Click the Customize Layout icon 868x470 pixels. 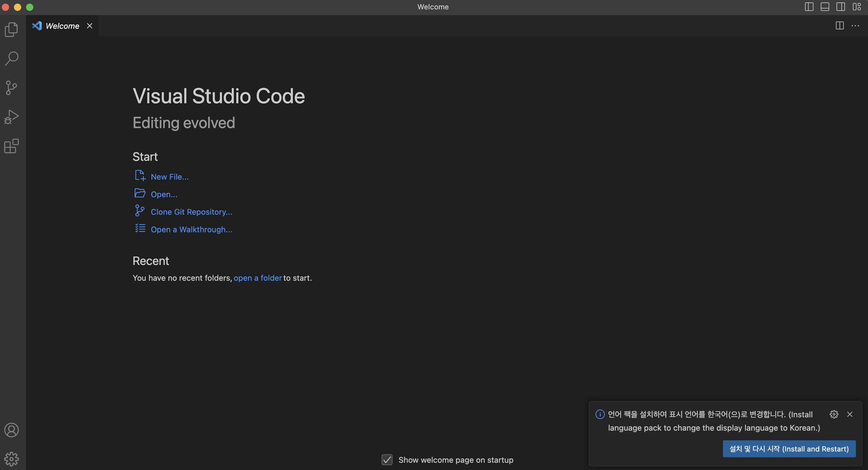click(856, 7)
